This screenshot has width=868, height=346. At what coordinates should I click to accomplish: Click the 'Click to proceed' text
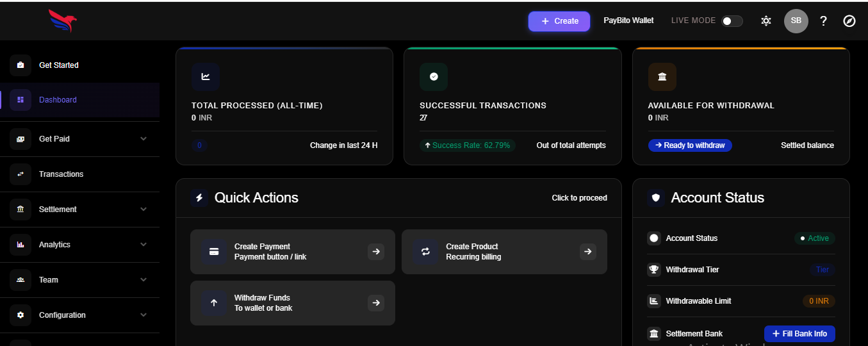[580, 198]
